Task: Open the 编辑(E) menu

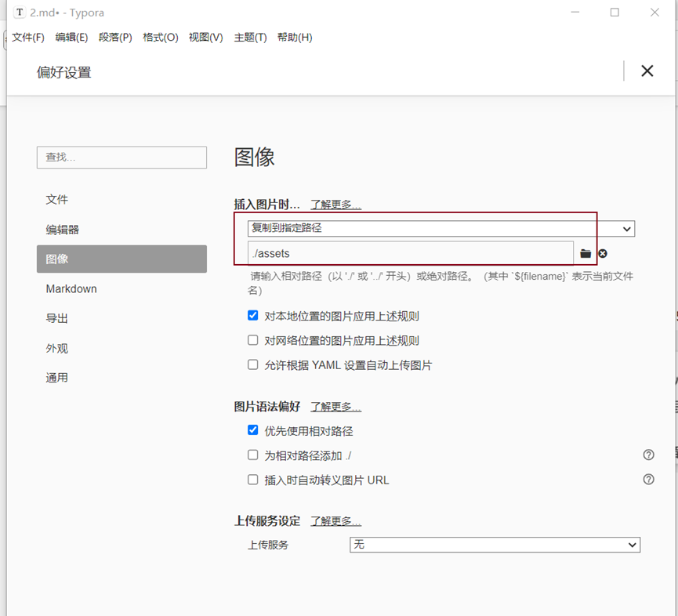Action: (x=71, y=38)
